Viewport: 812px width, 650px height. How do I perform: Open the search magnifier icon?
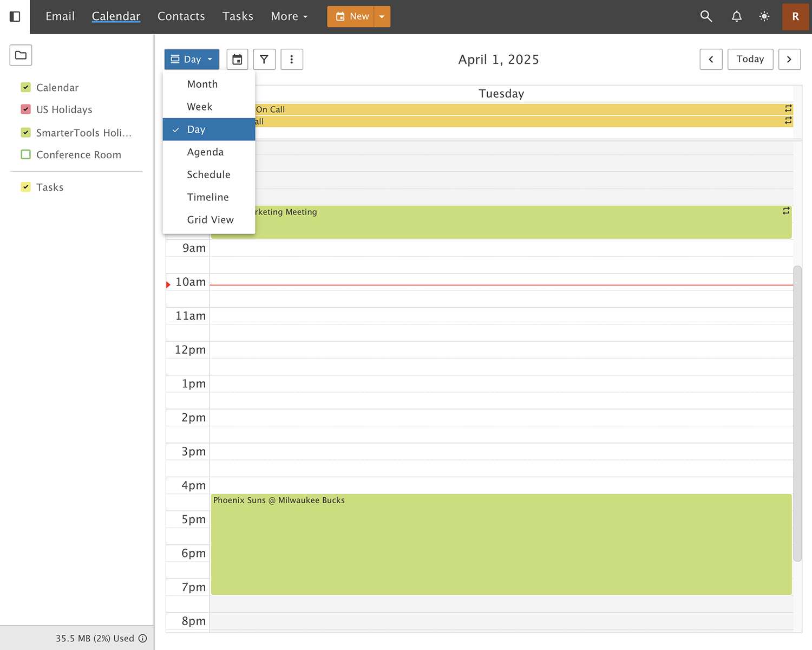tap(706, 16)
